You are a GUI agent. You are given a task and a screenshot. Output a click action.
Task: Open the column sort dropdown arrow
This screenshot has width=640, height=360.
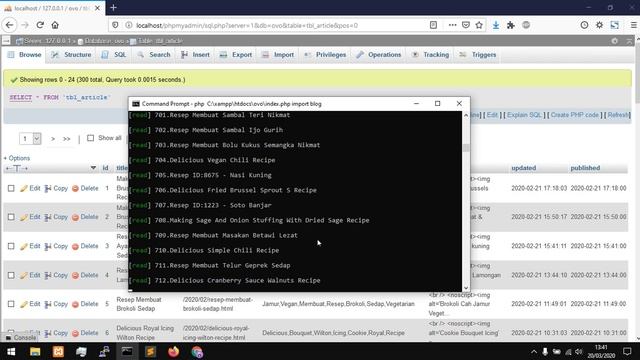pyautogui.click(x=93, y=168)
